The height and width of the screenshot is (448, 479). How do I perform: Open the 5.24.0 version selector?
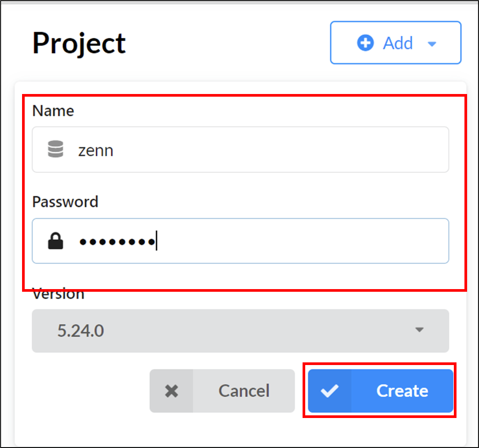pos(240,331)
